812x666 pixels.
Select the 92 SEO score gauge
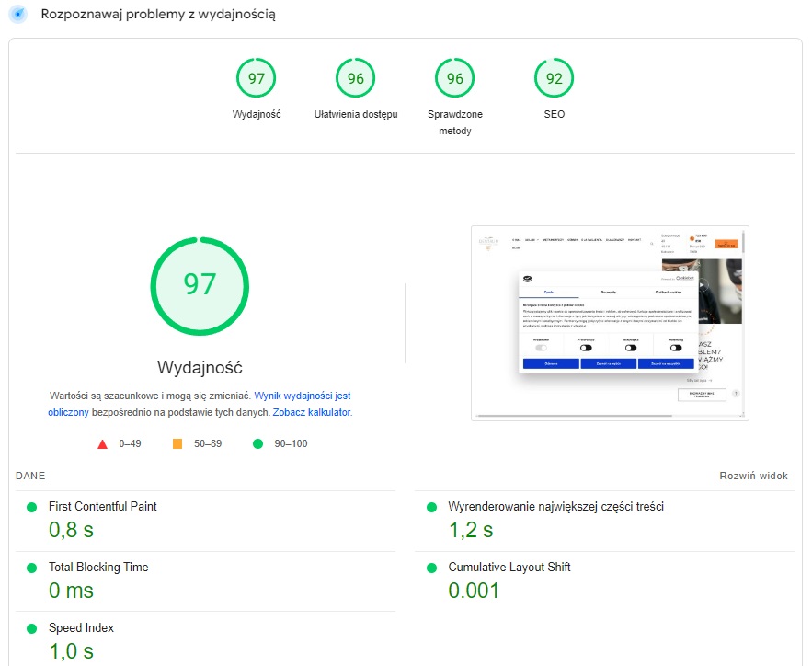tap(555, 78)
